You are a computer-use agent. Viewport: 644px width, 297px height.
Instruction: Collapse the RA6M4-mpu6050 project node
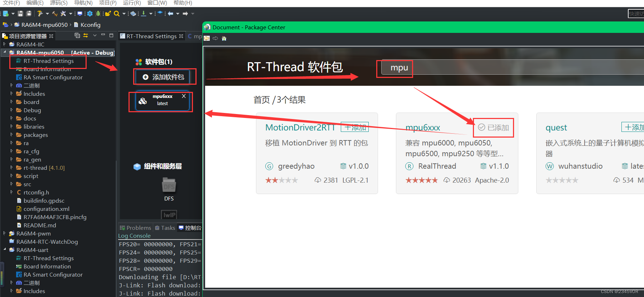click(x=5, y=52)
